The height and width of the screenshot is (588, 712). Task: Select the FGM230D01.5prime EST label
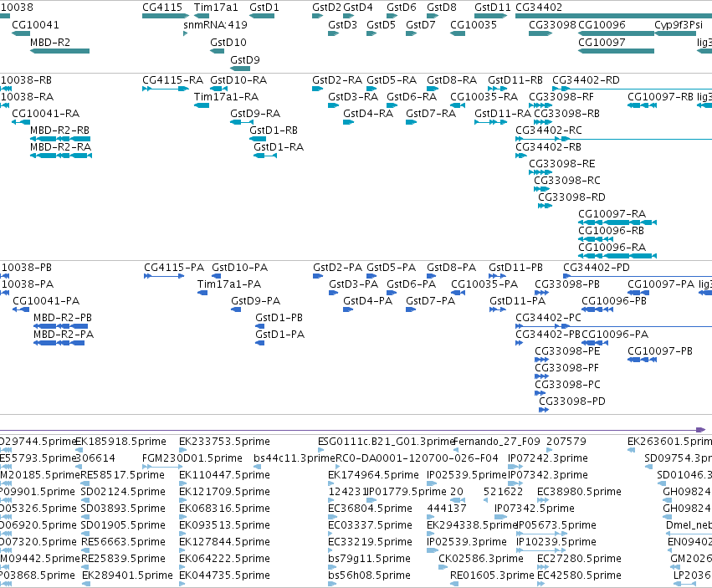[x=192, y=458]
